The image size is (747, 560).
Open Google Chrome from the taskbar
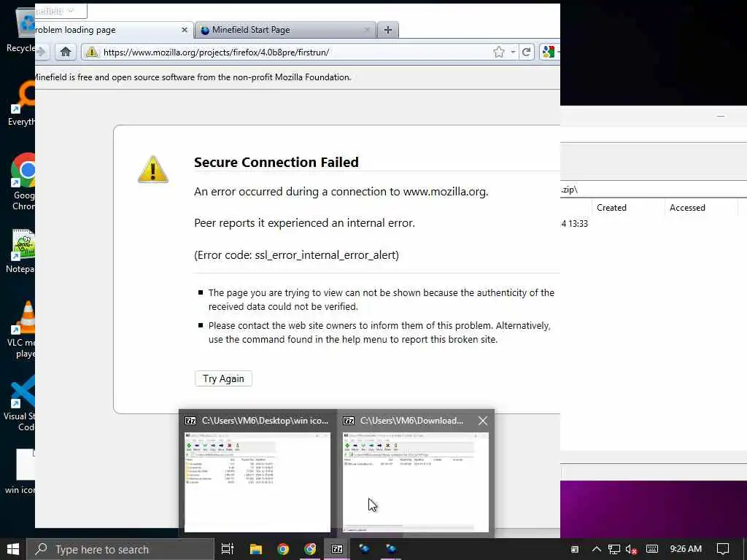pyautogui.click(x=283, y=549)
